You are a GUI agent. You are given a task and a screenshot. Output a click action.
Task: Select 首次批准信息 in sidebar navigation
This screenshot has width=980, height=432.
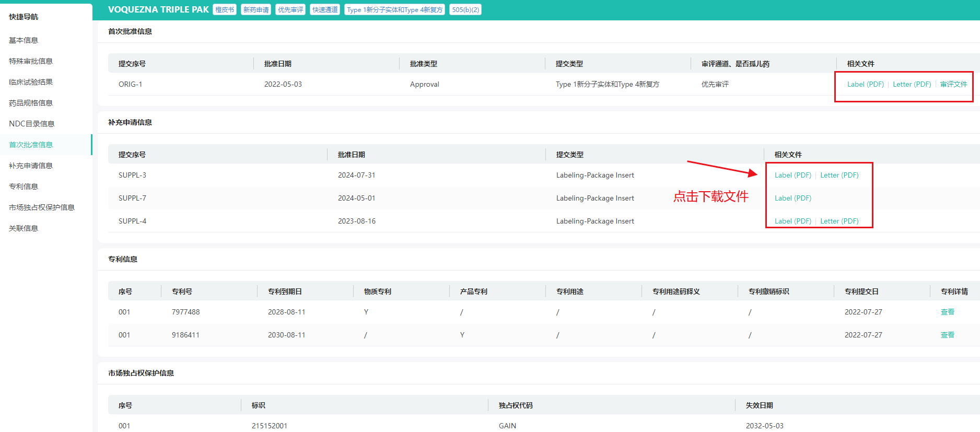(x=31, y=145)
